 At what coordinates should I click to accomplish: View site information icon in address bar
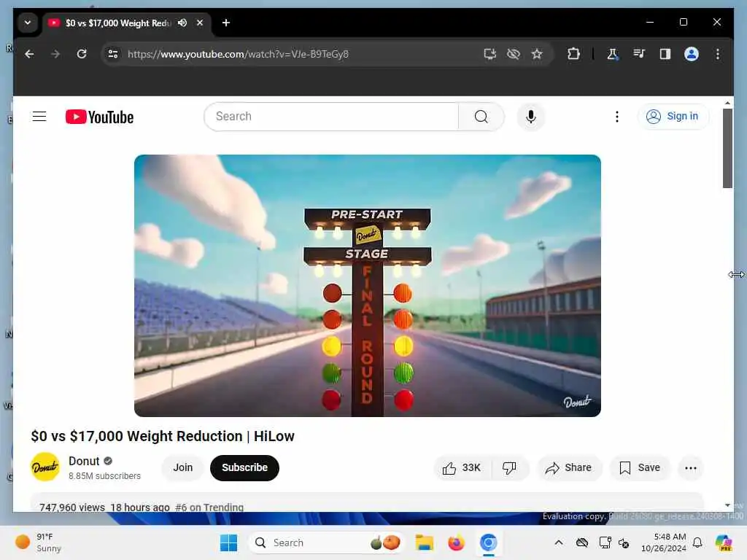[x=113, y=54]
